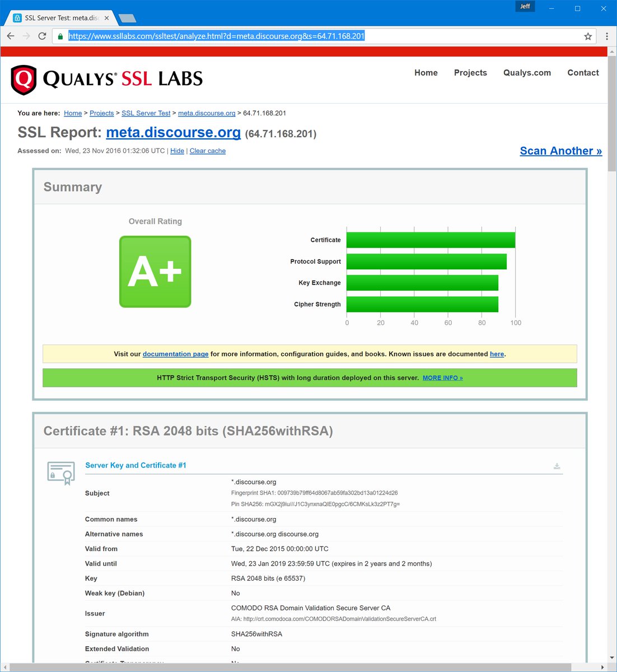Click the Scan Another link
This screenshot has height=672, width=617.
click(x=560, y=151)
